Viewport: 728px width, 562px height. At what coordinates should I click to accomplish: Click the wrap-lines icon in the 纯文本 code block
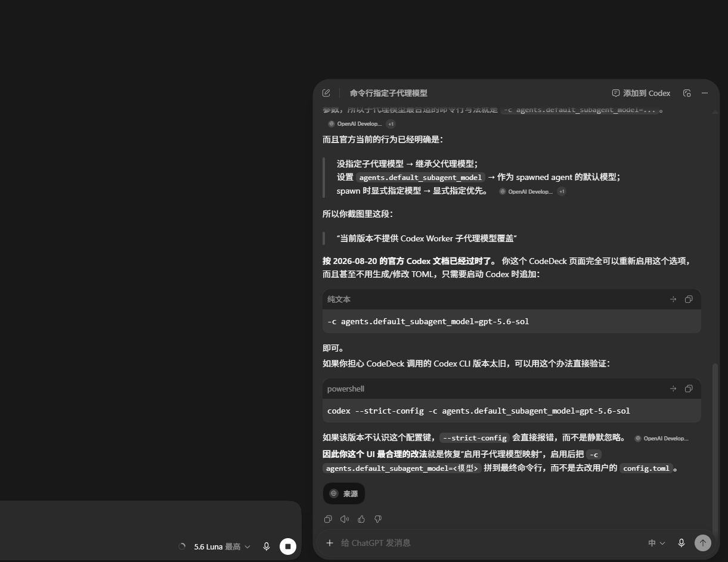(x=673, y=299)
